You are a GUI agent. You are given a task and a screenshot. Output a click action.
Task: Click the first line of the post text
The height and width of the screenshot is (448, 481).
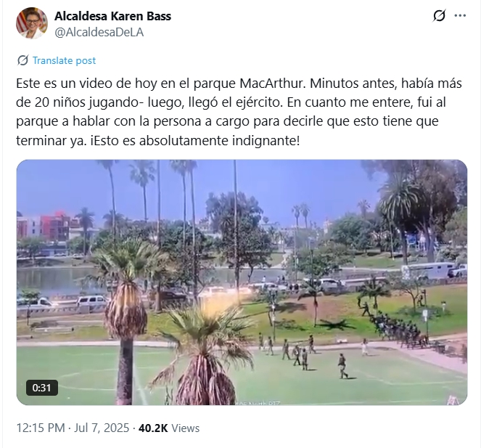pyautogui.click(x=239, y=84)
